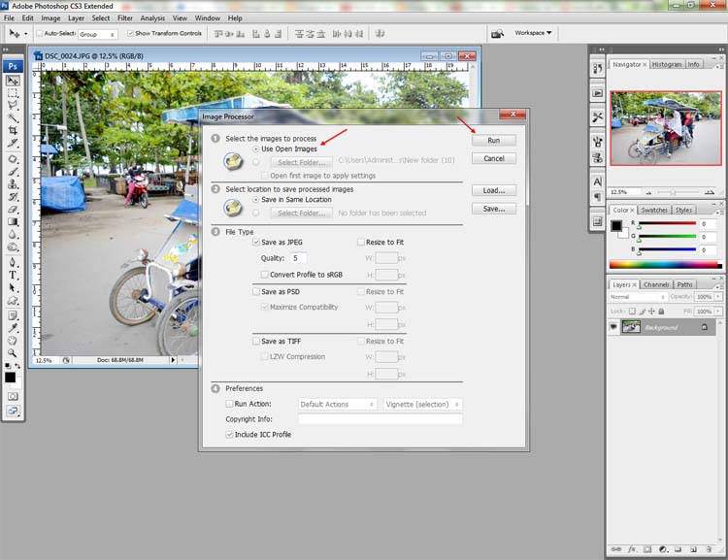The image size is (728, 560).
Task: Open the Bridge launcher icon near Workspace
Action: 497,33
